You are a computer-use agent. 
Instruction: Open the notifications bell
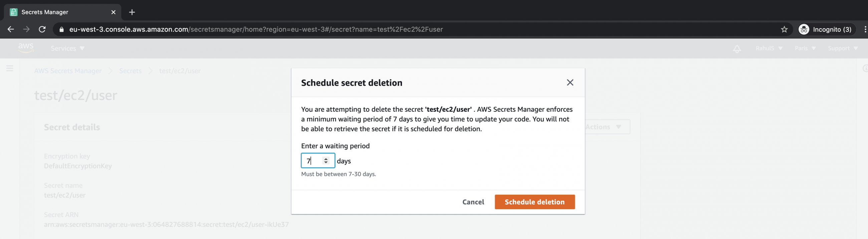[x=736, y=48]
